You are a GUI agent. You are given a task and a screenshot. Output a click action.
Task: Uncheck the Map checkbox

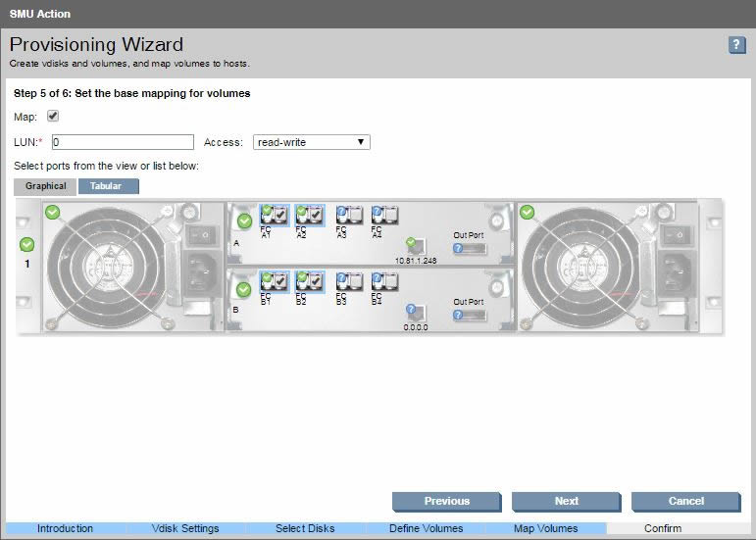[x=54, y=116]
